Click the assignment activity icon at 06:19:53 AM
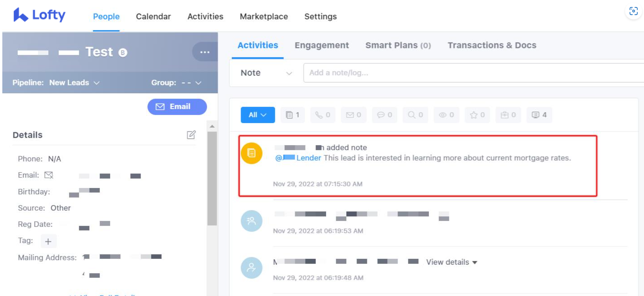Image resolution: width=644 pixels, height=296 pixels. (251, 221)
